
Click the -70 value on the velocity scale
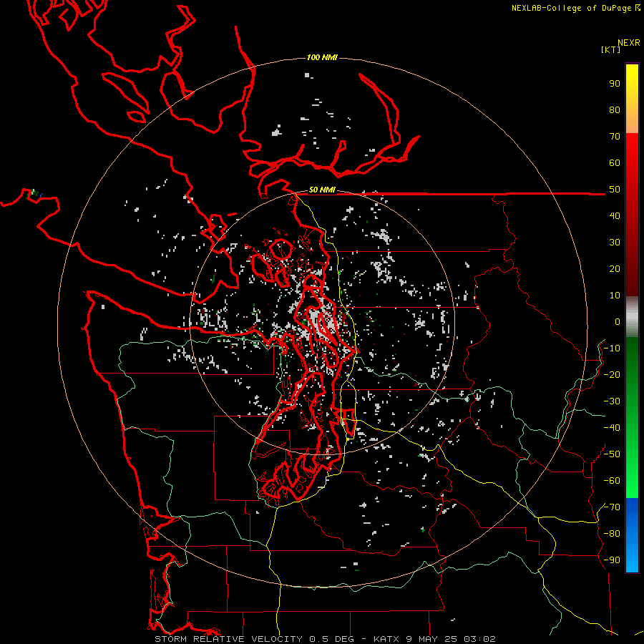(612, 507)
